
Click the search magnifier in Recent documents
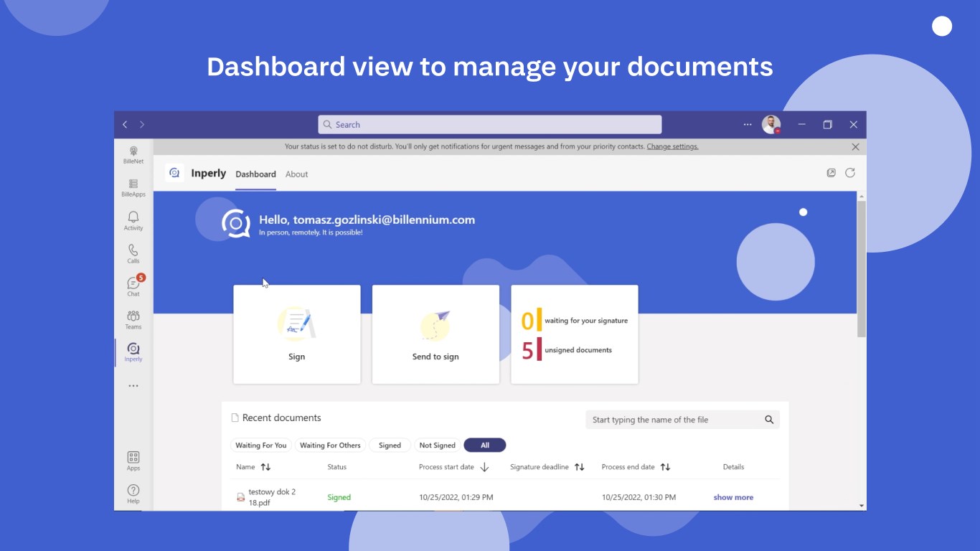tap(769, 420)
